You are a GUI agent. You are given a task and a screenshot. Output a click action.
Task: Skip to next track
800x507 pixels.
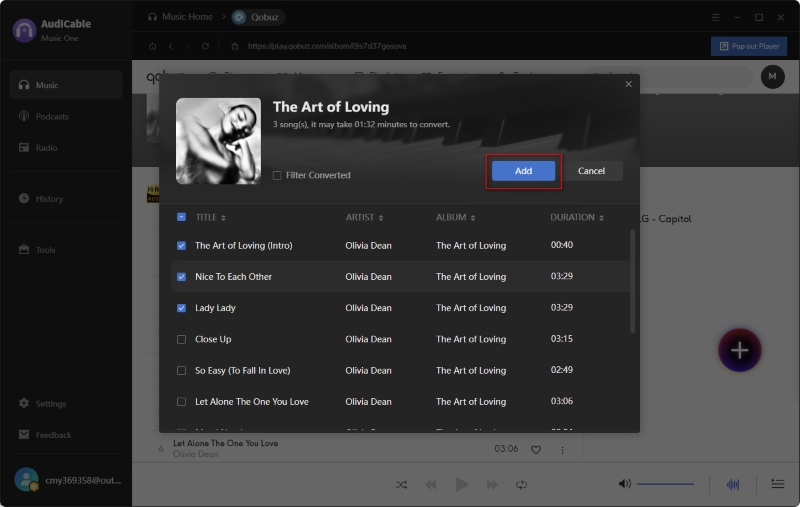(492, 485)
